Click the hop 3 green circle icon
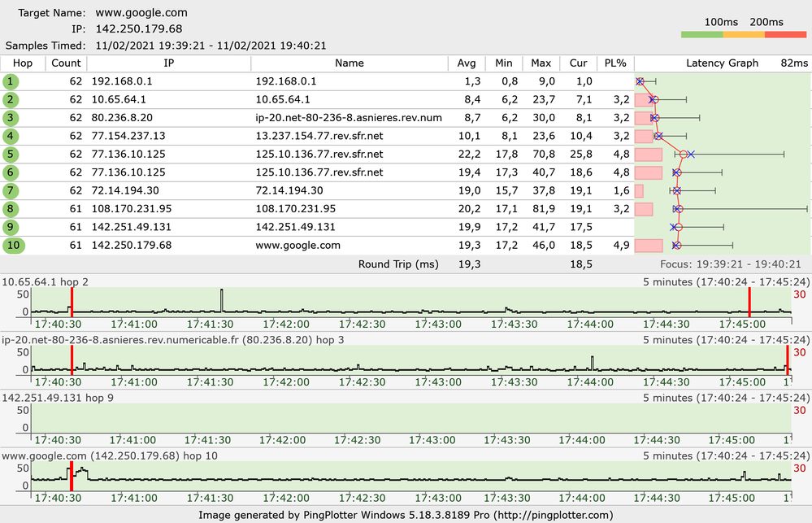The width and height of the screenshot is (812, 523). point(11,118)
